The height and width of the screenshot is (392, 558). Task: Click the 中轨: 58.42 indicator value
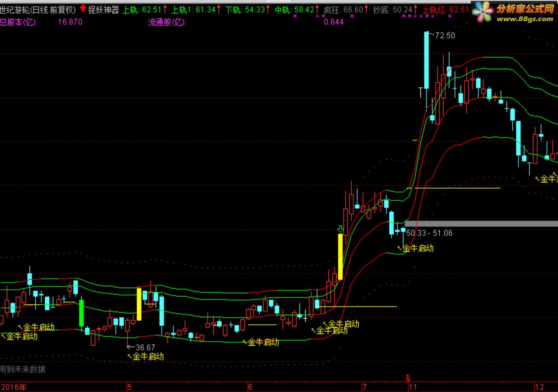(294, 9)
